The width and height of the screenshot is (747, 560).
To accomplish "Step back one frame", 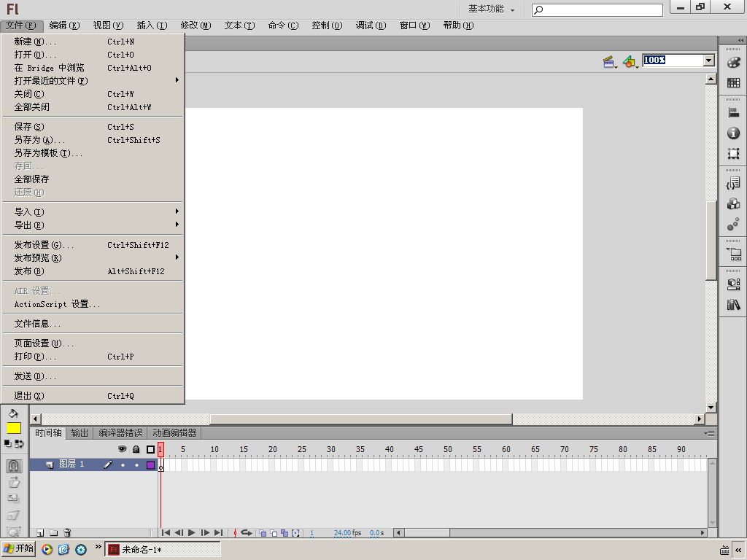I will click(x=179, y=533).
